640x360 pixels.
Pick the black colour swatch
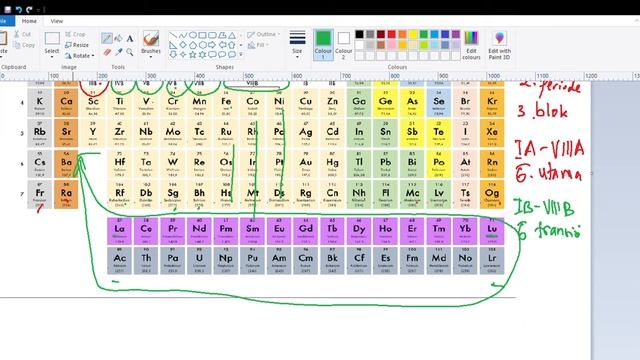[x=359, y=34]
